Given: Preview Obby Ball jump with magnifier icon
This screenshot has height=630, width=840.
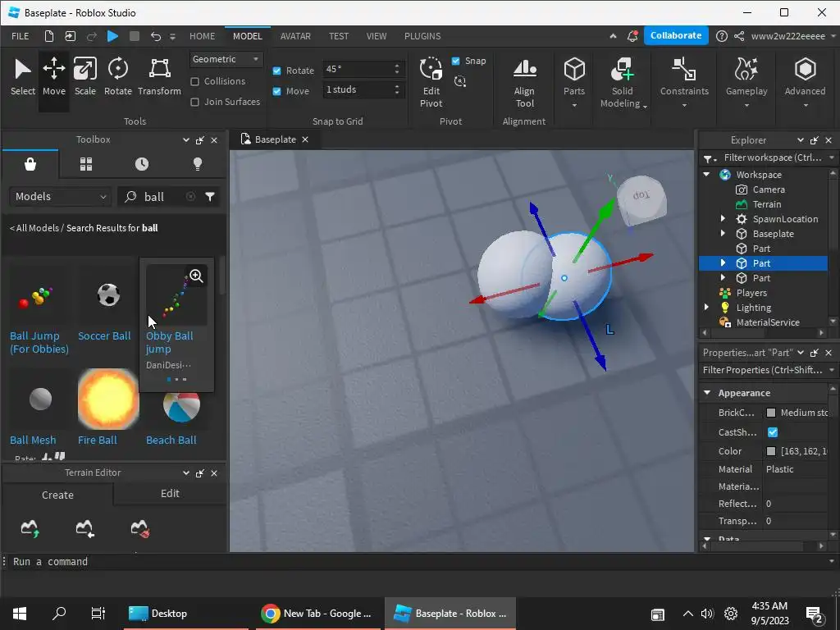Looking at the screenshot, I should point(196,276).
